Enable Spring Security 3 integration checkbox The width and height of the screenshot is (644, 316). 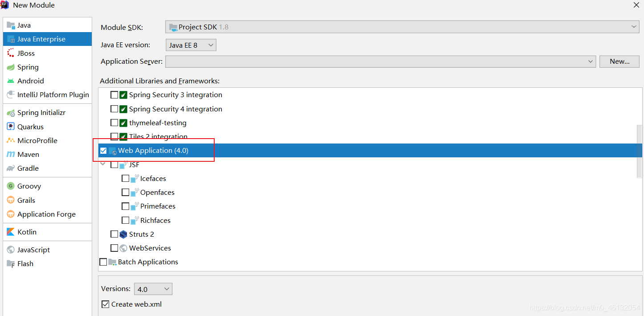[x=114, y=95]
